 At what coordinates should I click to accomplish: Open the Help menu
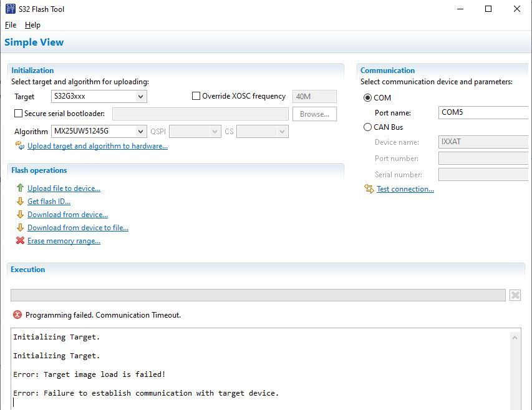[32, 25]
